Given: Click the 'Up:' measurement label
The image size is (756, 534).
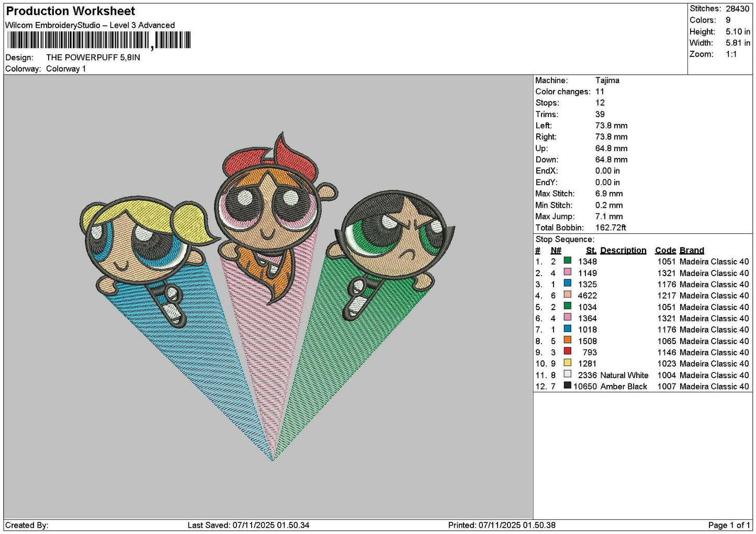Looking at the screenshot, I should coord(541,149).
